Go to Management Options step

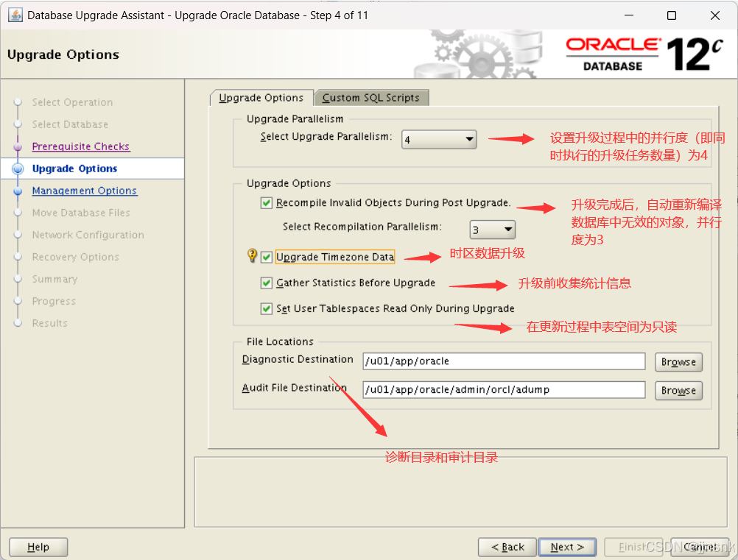click(84, 191)
